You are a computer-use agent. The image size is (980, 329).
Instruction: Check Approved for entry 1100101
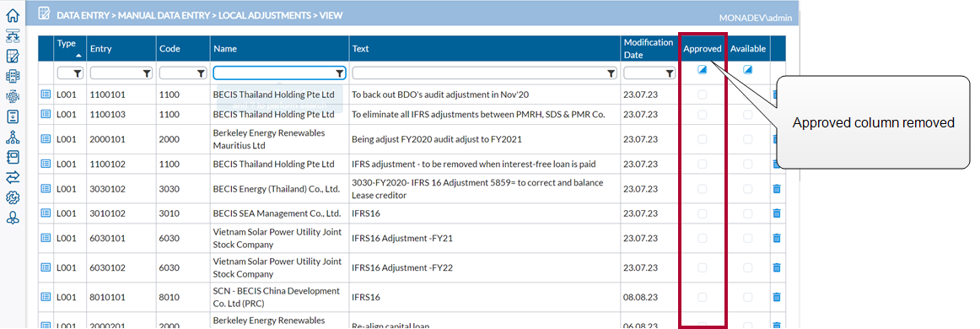click(703, 94)
